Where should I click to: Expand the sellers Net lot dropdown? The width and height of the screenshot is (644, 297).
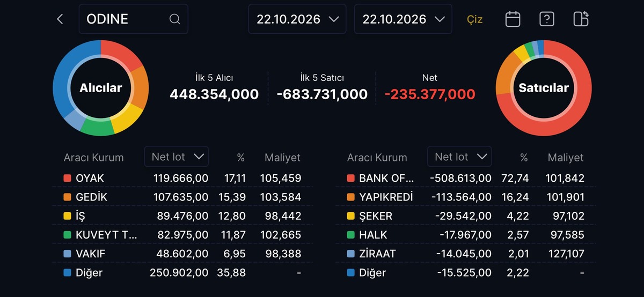click(x=459, y=157)
